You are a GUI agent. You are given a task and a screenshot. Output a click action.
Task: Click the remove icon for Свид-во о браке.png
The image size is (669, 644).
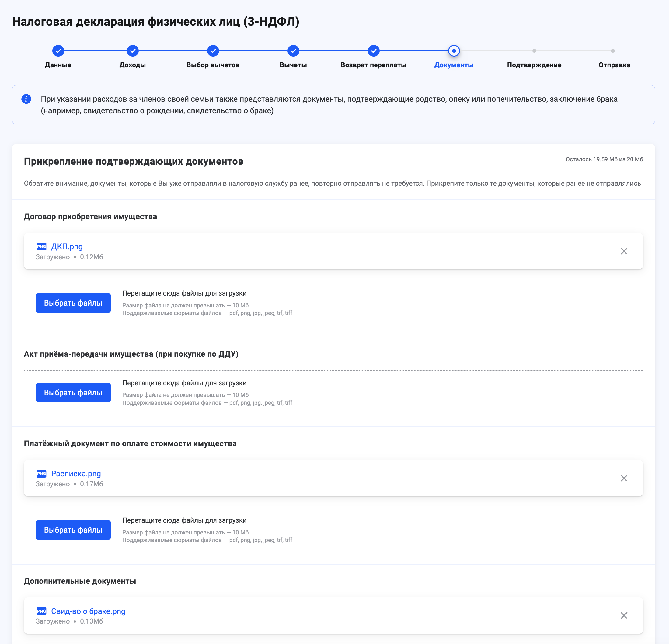[x=624, y=615]
